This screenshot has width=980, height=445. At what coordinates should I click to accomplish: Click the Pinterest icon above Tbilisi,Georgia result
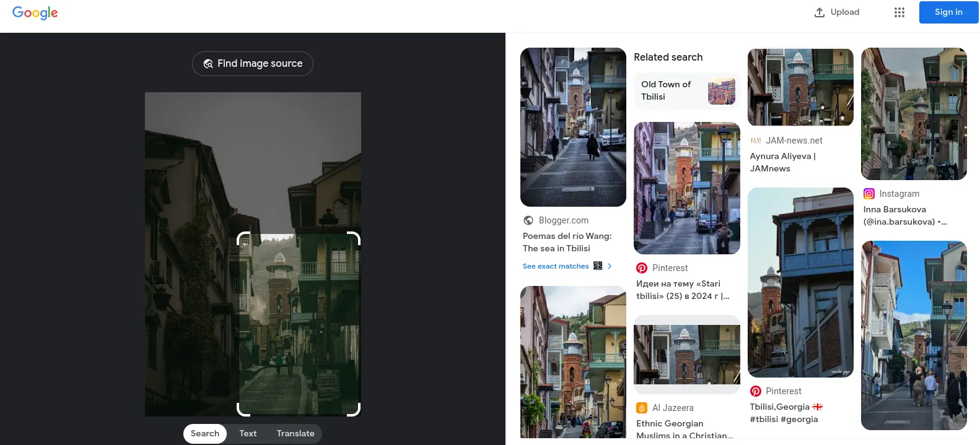click(756, 391)
